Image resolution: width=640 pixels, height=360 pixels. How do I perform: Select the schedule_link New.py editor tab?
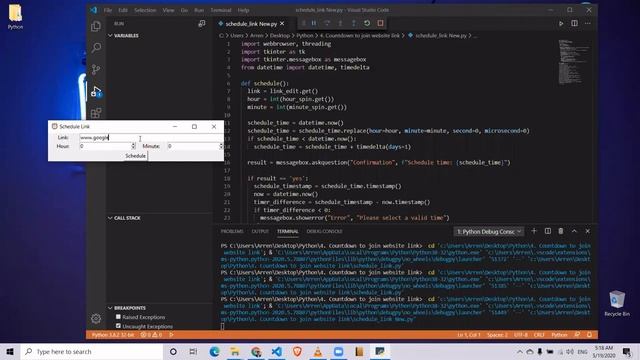click(251, 24)
